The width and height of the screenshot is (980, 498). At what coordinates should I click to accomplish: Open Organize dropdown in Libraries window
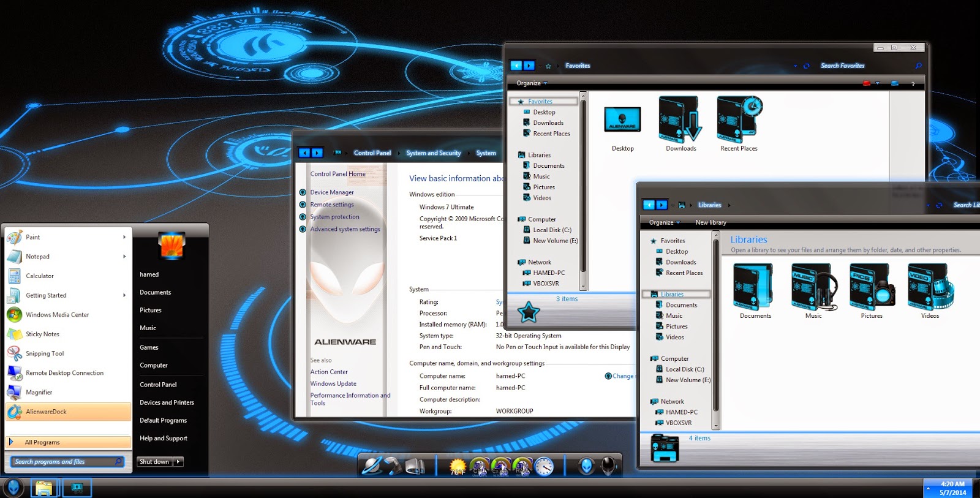coord(665,222)
